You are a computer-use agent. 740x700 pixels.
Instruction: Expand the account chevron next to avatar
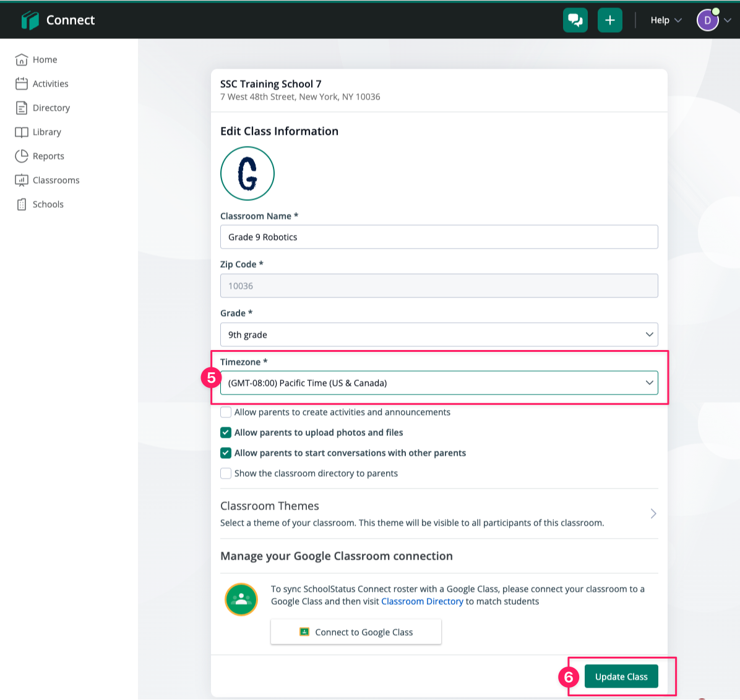pyautogui.click(x=728, y=20)
